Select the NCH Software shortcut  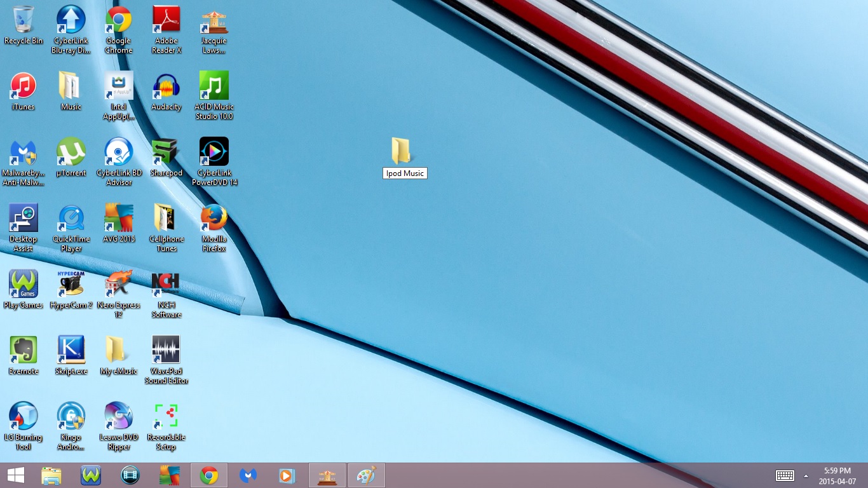tap(166, 294)
